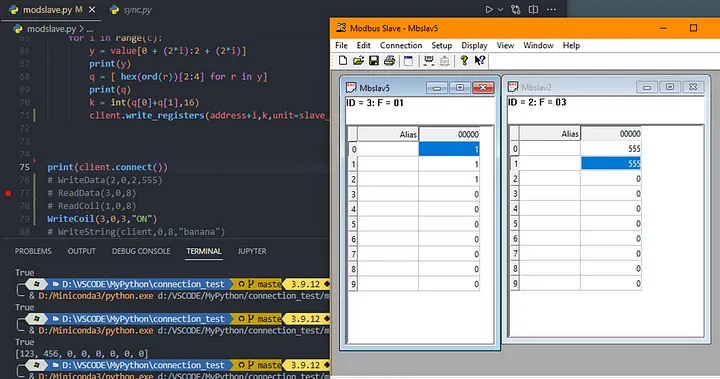Open the Connection menu
Screen dimensions: 720x379
click(401, 45)
